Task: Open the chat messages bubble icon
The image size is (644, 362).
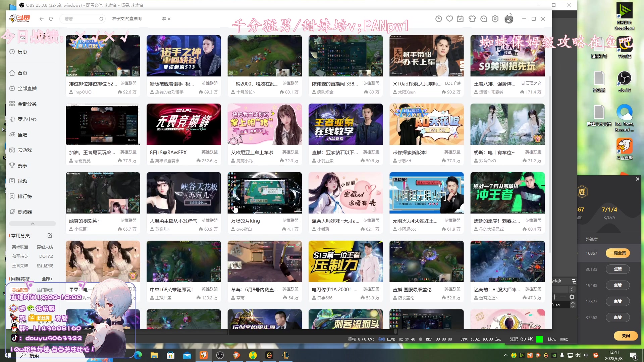Action: tap(484, 19)
